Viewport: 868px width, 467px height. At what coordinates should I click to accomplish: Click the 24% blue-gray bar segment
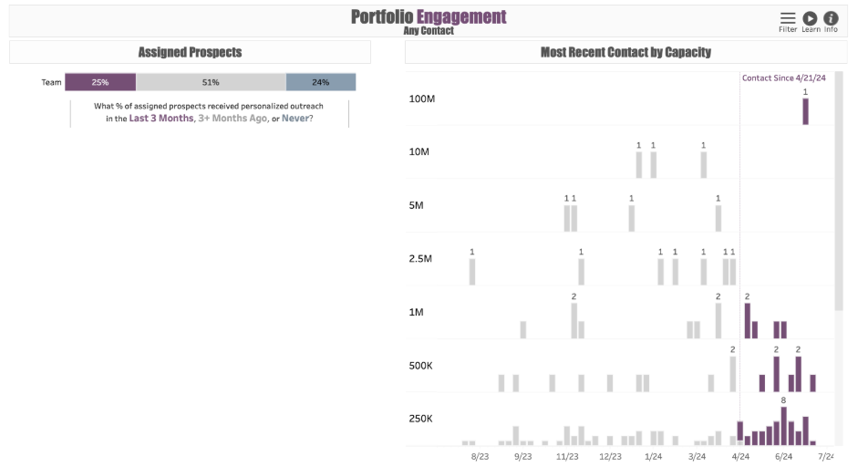coord(321,82)
